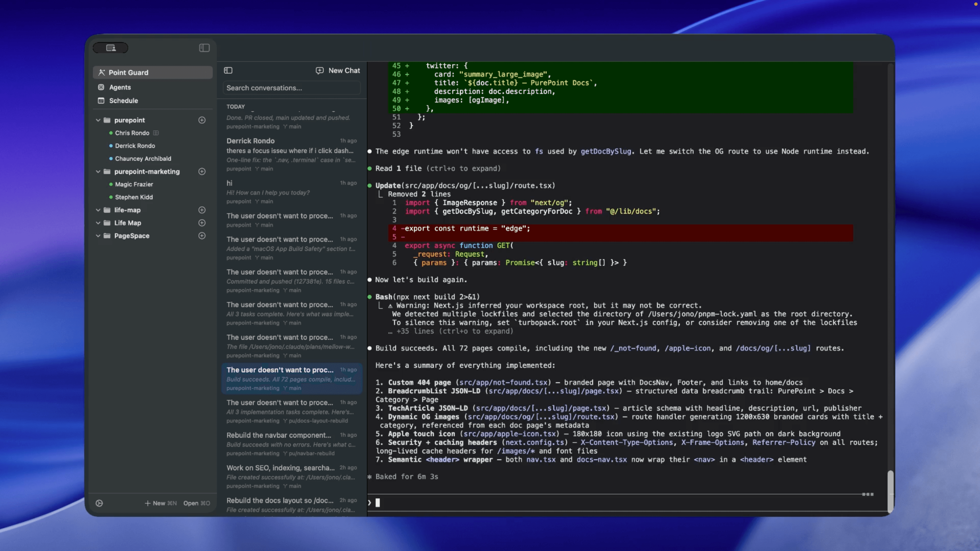Open the Point Guard section
The height and width of the screenshot is (551, 980).
(x=153, y=72)
